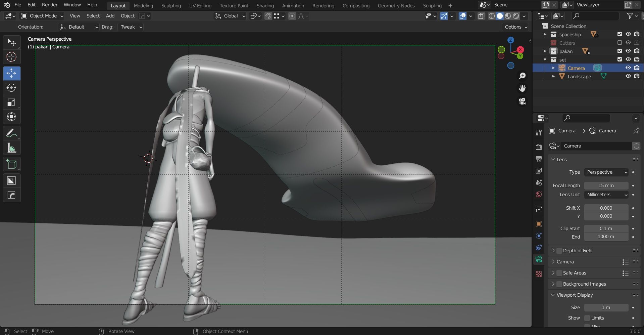This screenshot has width=644, height=335.
Task: Open the lens Type Perspective dropdown
Action: point(606,172)
